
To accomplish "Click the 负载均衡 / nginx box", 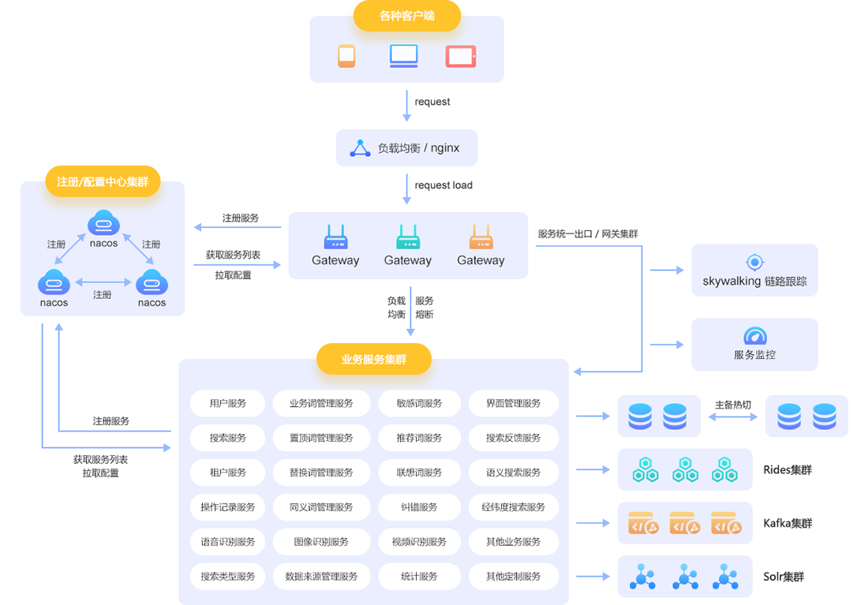I will [x=406, y=148].
